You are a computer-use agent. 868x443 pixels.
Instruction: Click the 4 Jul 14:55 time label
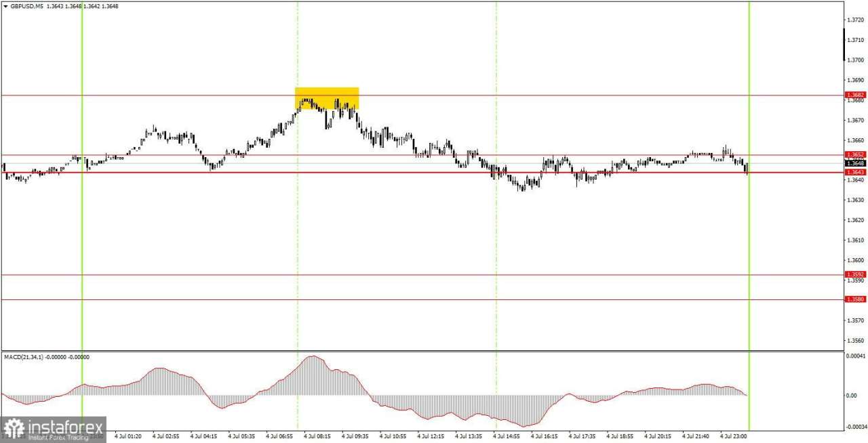coord(507,437)
